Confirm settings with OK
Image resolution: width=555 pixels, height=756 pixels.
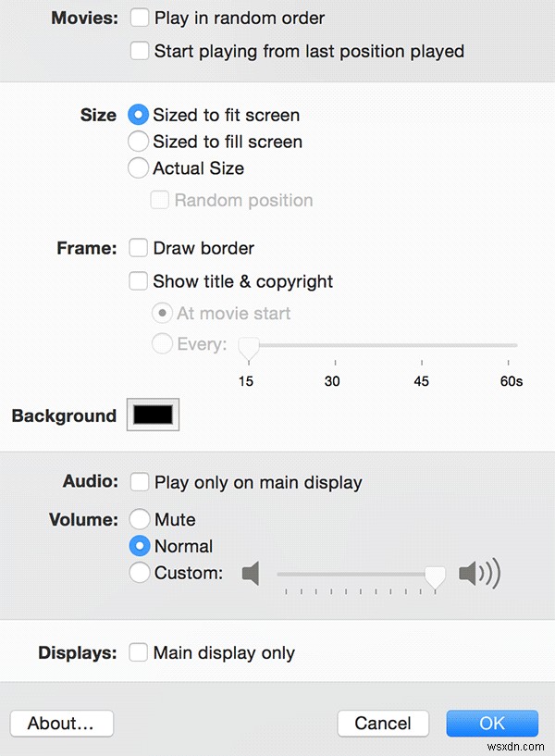click(492, 724)
